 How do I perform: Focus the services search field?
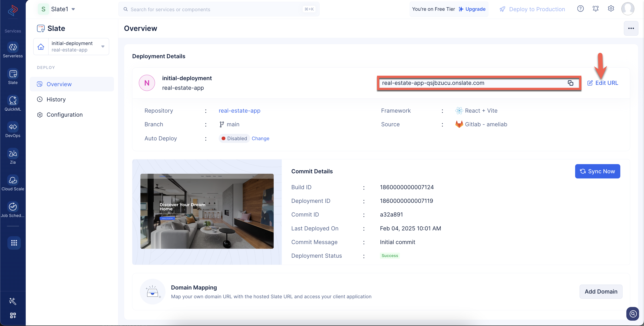[x=219, y=9]
